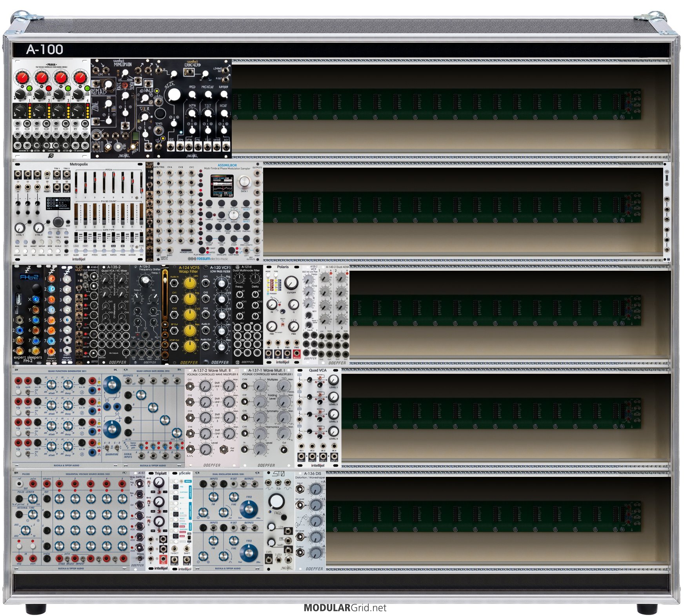The width and height of the screenshot is (691, 616).
Task: Click the FH-2 blue text display
Action: [x=29, y=277]
